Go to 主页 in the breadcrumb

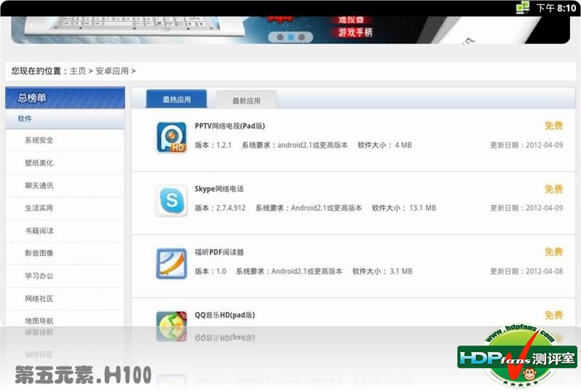78,71
